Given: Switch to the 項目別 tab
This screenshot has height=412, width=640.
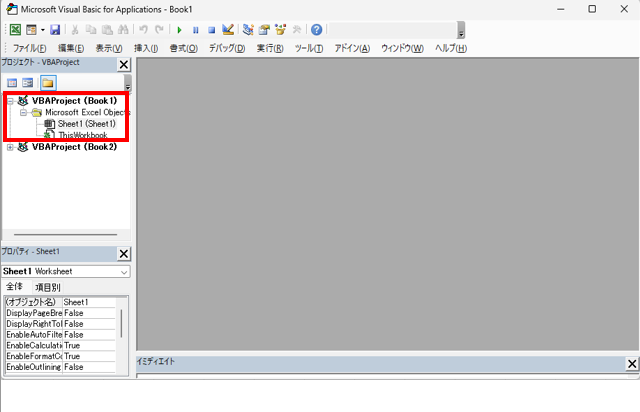Looking at the screenshot, I should pyautogui.click(x=47, y=287).
